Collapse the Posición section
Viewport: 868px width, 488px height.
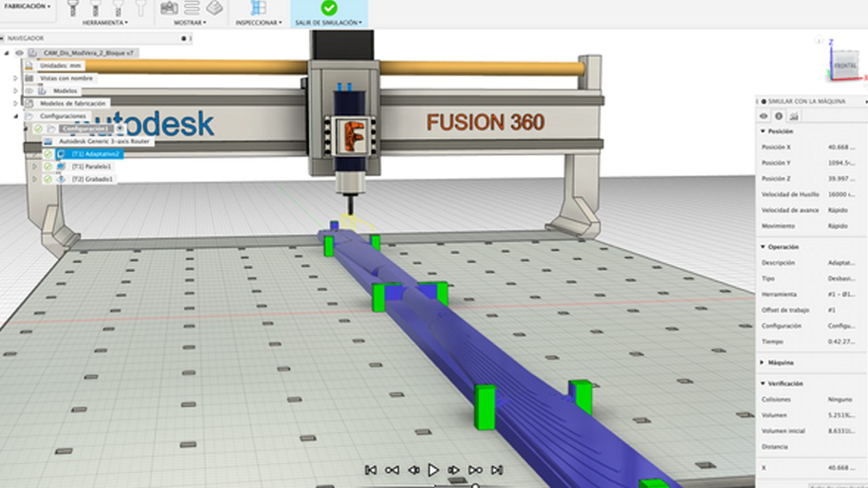763,131
